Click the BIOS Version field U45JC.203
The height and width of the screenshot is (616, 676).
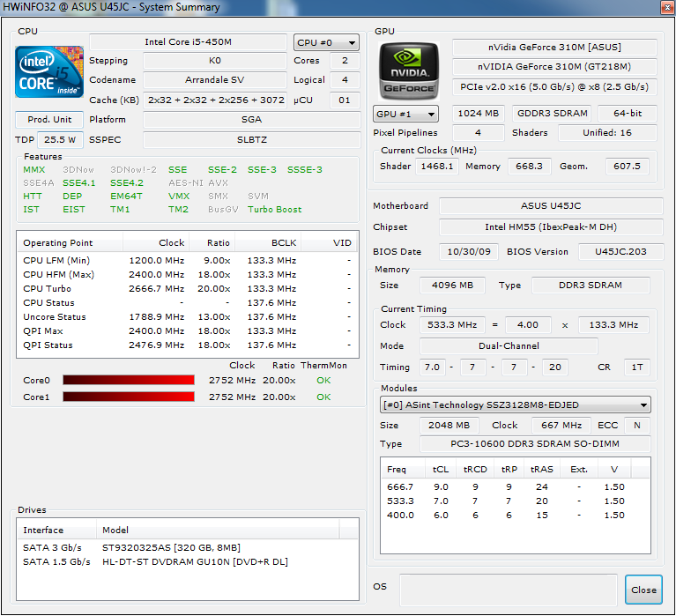coord(620,252)
